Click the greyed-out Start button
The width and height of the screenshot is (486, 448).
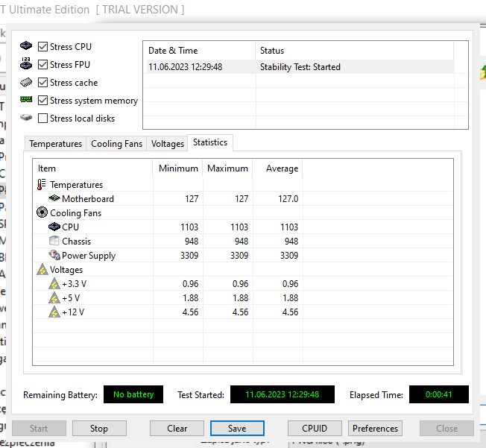click(39, 429)
